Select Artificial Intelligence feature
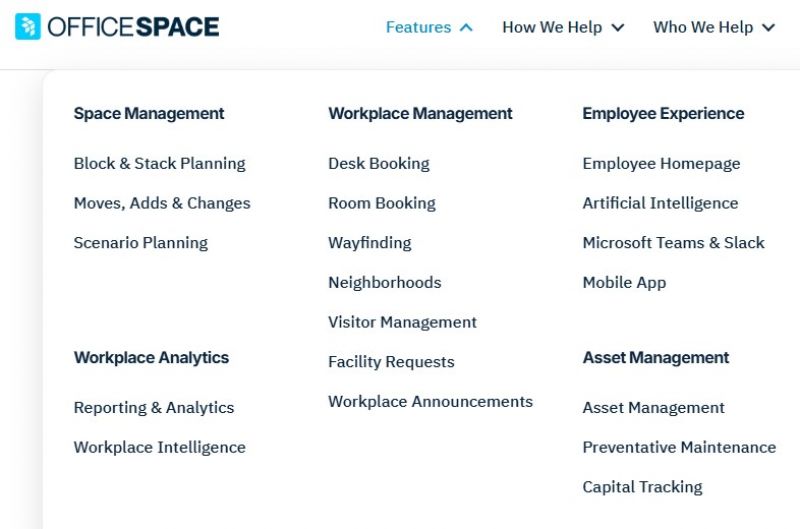 [661, 204]
